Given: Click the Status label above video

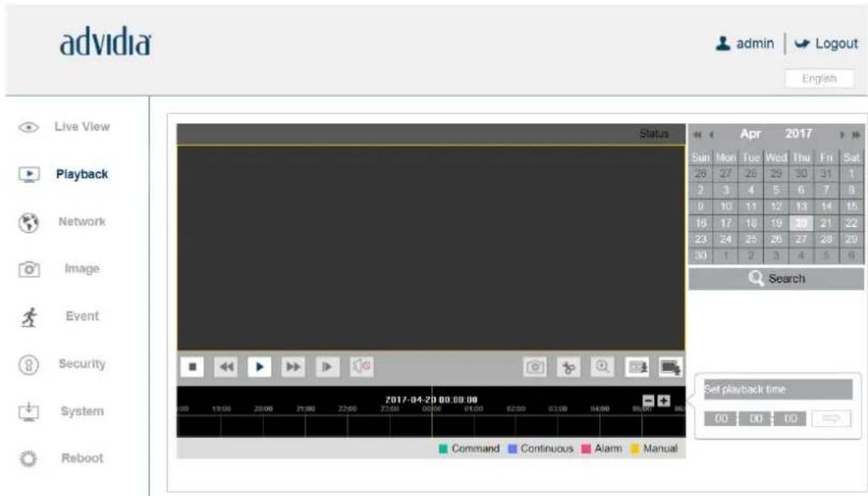Looking at the screenshot, I should [653, 134].
